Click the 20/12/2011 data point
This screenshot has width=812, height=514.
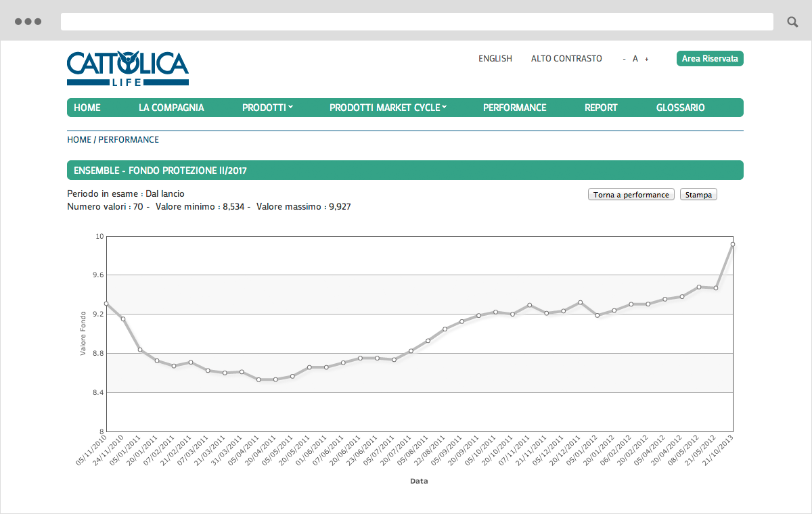click(581, 302)
